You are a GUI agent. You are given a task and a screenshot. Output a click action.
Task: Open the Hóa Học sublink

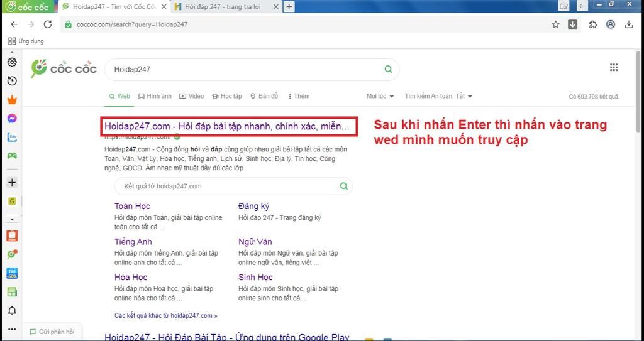(131, 278)
